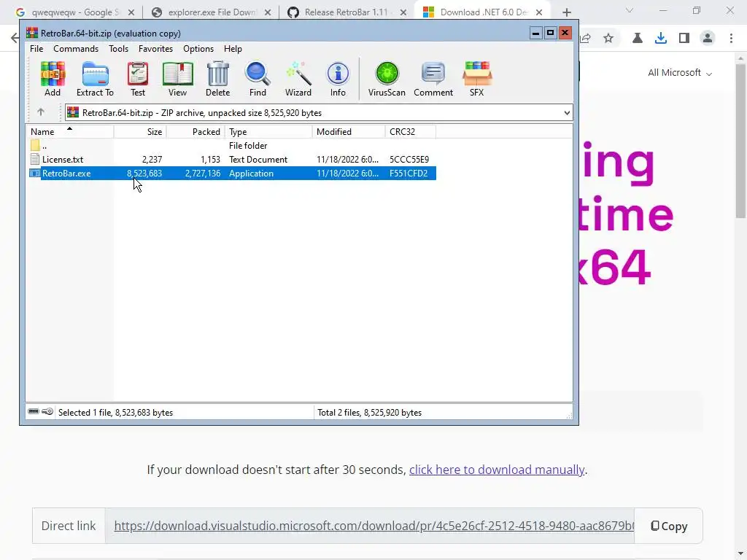Click CRC32 value 5CCC55E9
Viewport: 747px width, 560px height.
[409, 160]
